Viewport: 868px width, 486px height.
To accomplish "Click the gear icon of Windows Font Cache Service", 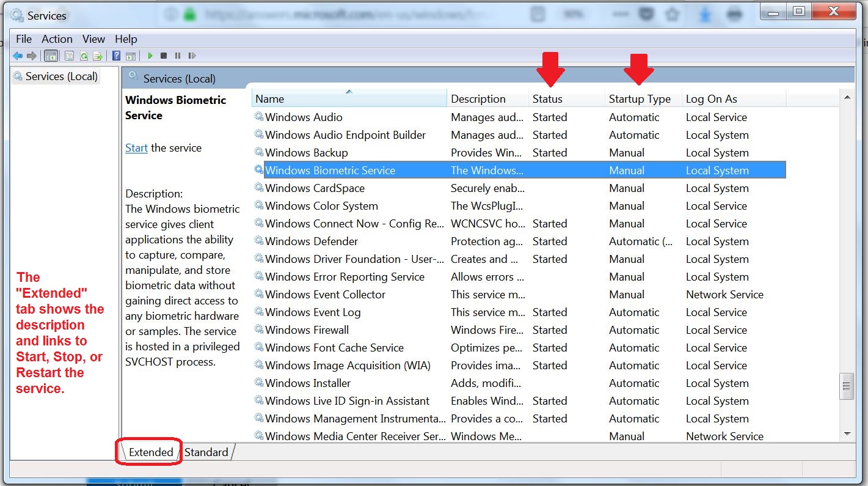I will (259, 347).
